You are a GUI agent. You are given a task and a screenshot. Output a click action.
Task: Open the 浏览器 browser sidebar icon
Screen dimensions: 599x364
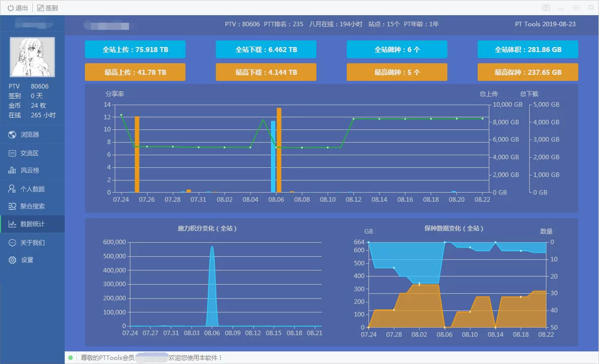click(x=13, y=134)
